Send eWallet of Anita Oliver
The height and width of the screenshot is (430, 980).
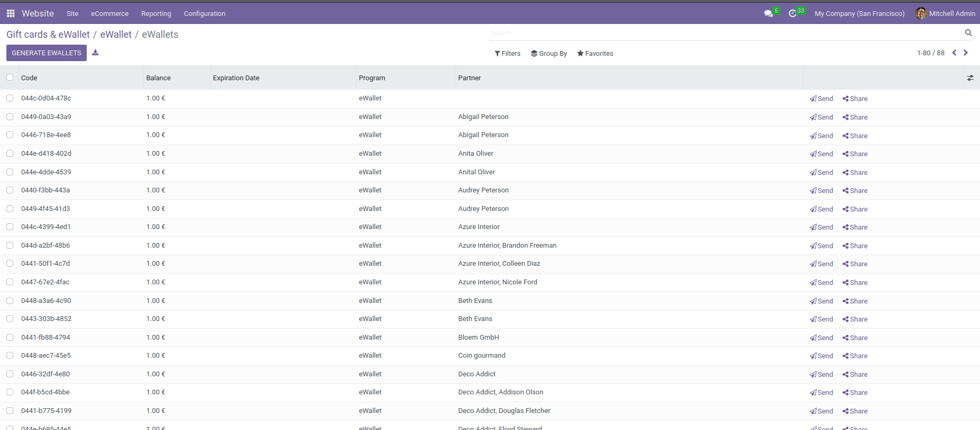822,154
